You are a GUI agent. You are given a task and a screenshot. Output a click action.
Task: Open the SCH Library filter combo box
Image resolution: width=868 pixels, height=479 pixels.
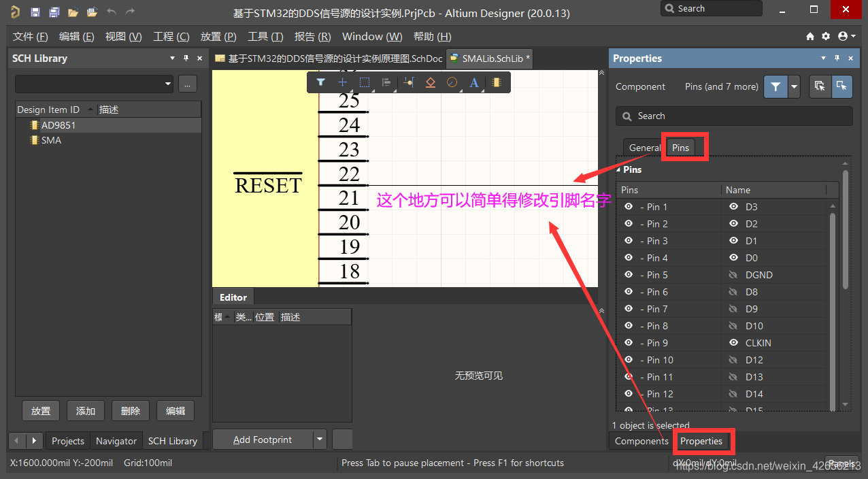[95, 84]
